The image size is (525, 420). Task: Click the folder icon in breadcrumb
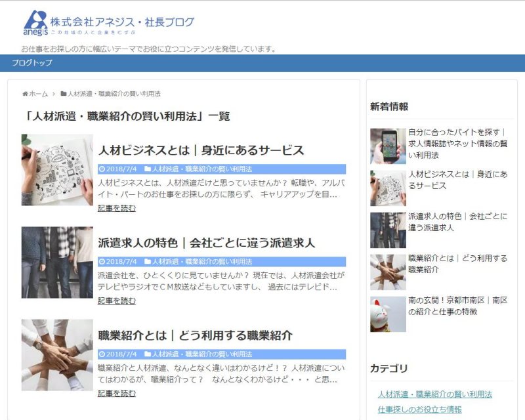tap(64, 94)
